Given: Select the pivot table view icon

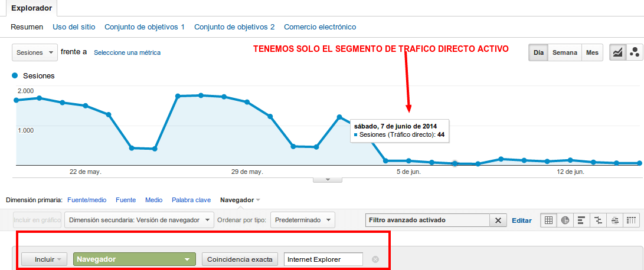Looking at the screenshot, I should (631, 220).
